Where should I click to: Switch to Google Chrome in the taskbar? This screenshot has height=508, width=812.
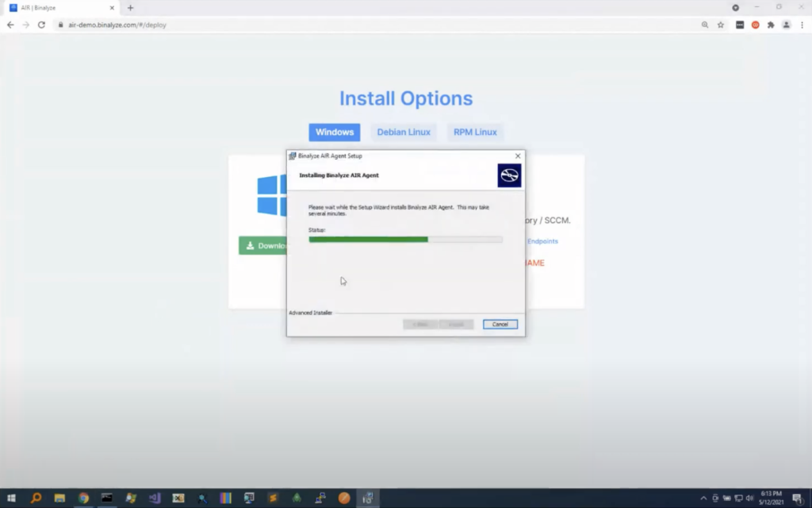(83, 498)
